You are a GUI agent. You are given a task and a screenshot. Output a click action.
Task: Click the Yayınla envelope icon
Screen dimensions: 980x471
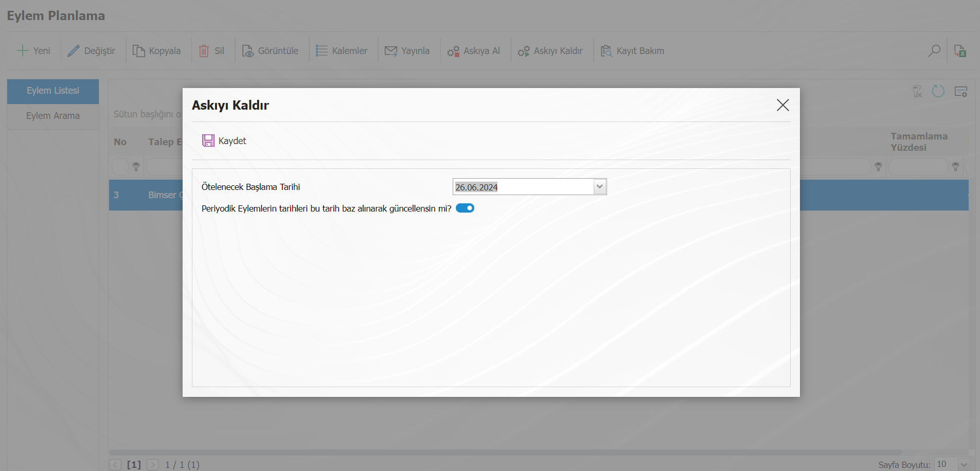[x=391, y=51]
